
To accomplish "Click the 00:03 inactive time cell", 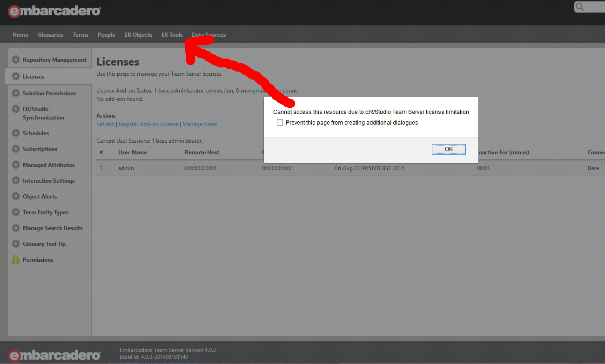I will (483, 168).
